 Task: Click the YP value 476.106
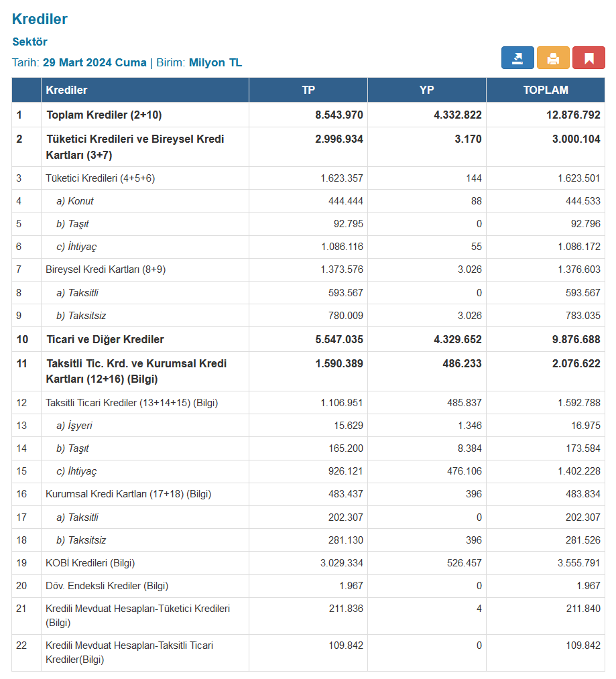[465, 471]
